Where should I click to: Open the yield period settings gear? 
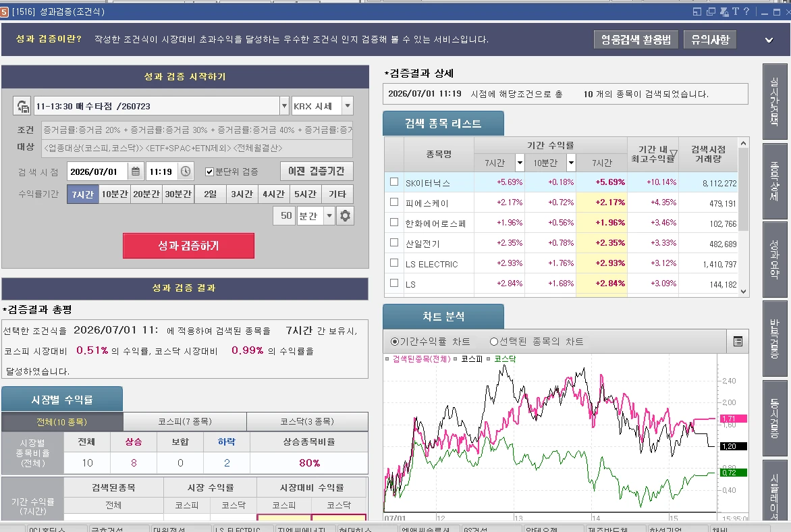click(345, 215)
